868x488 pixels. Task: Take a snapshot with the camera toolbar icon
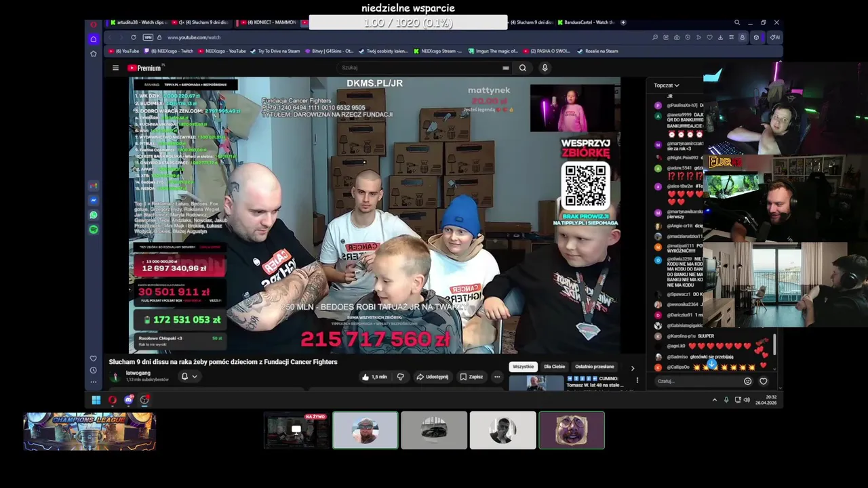677,37
